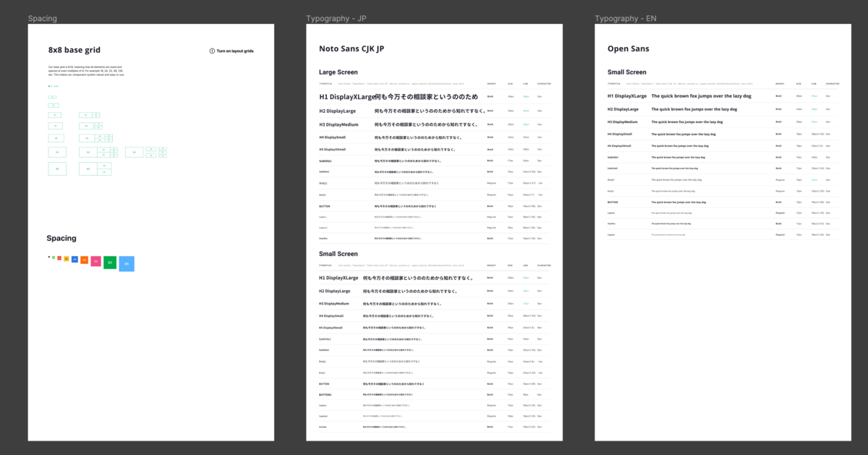Select 'H4 DisplaySmall' in Typography - EN frame

(x=620, y=134)
